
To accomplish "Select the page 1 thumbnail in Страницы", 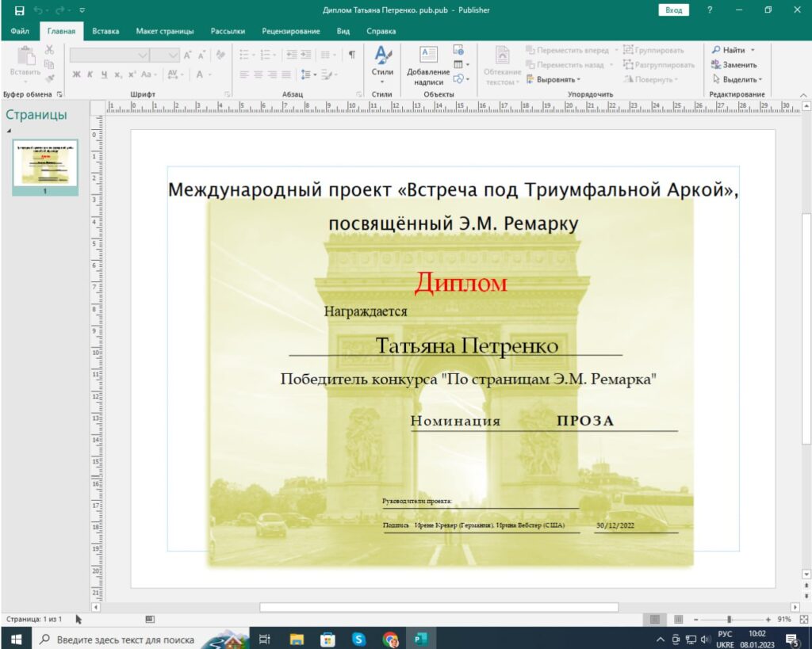I will pyautogui.click(x=45, y=165).
